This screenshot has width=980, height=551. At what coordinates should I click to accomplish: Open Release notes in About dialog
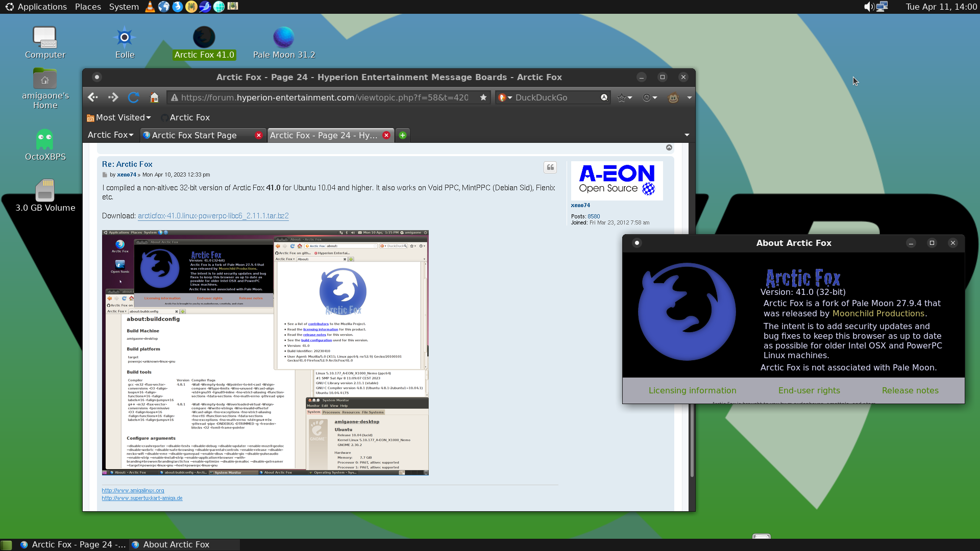point(910,390)
